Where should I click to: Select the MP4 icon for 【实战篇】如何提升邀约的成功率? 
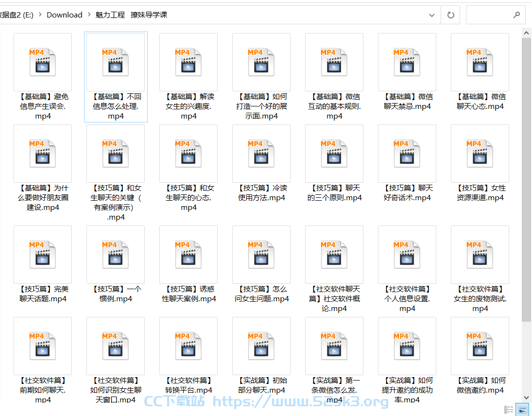pos(407,346)
